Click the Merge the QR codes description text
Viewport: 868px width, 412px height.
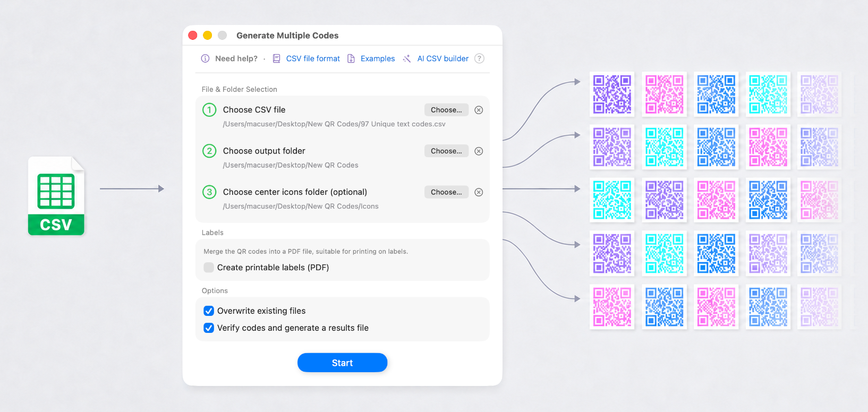tap(306, 252)
